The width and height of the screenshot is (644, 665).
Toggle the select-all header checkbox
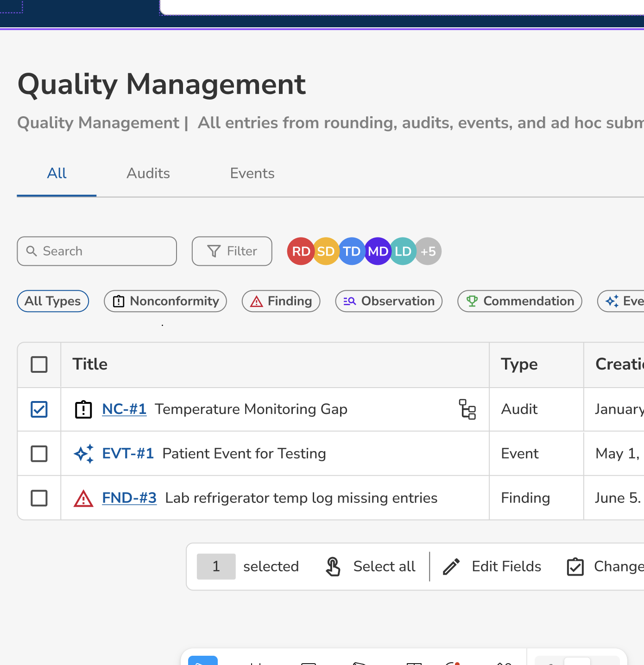[x=39, y=364]
